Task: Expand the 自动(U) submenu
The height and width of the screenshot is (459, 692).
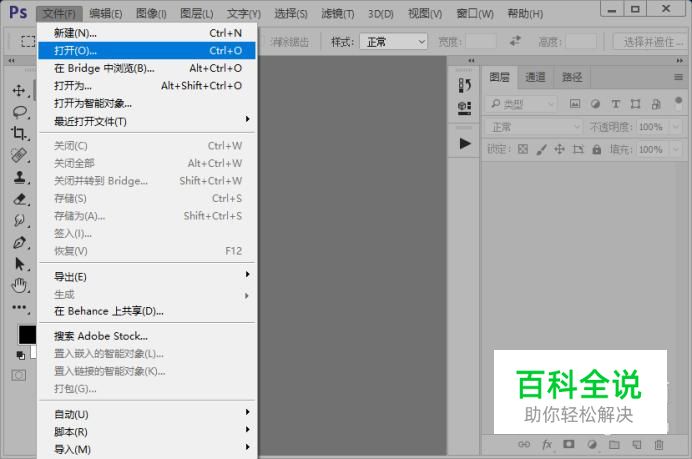Action: [x=147, y=414]
